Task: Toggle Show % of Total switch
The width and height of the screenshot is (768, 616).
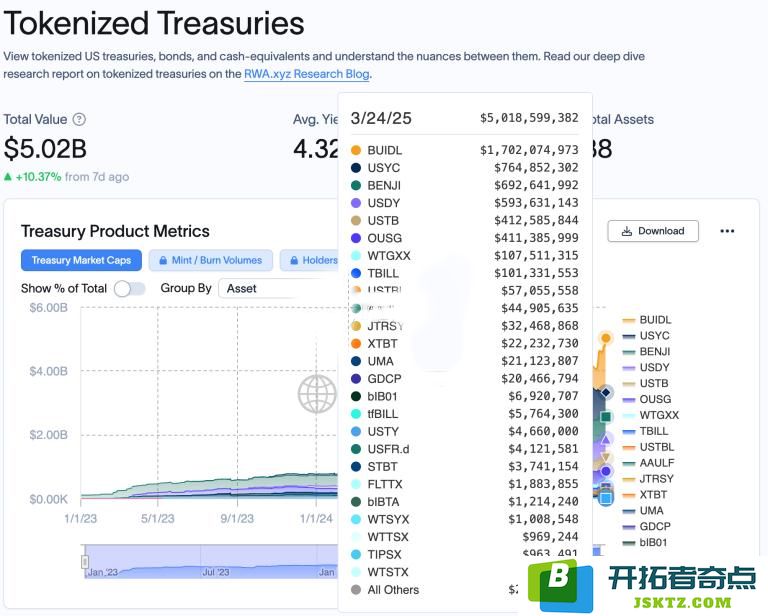Action: (x=130, y=288)
